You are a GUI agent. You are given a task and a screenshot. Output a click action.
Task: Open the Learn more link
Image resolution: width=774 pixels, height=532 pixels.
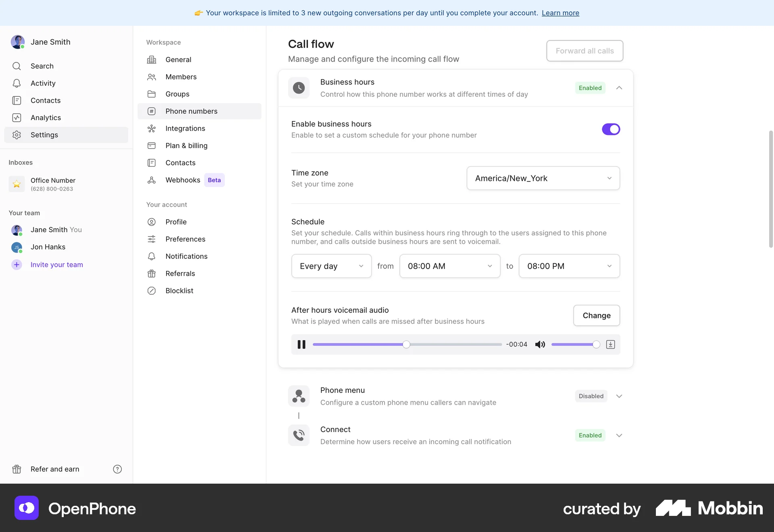click(560, 13)
